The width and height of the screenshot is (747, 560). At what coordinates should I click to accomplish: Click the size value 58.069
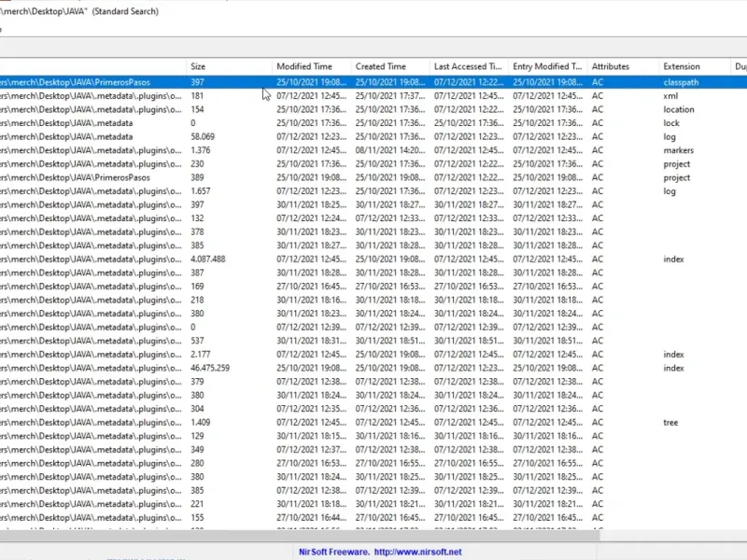[203, 136]
